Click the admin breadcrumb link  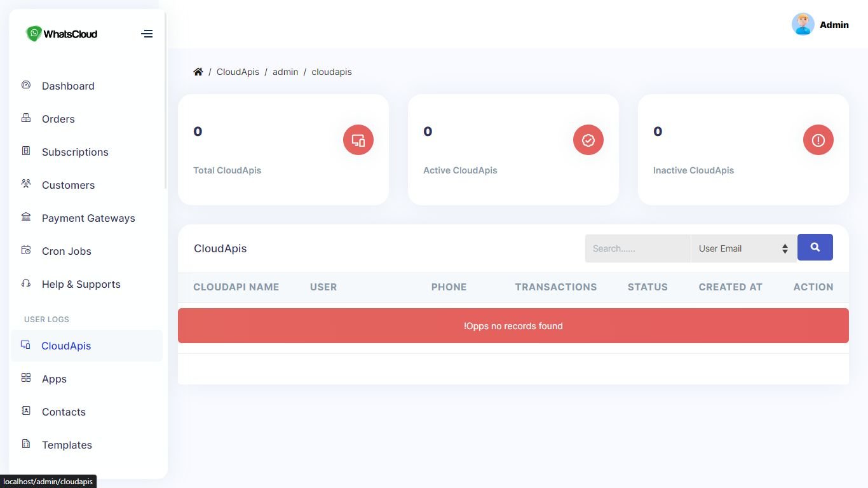click(285, 72)
